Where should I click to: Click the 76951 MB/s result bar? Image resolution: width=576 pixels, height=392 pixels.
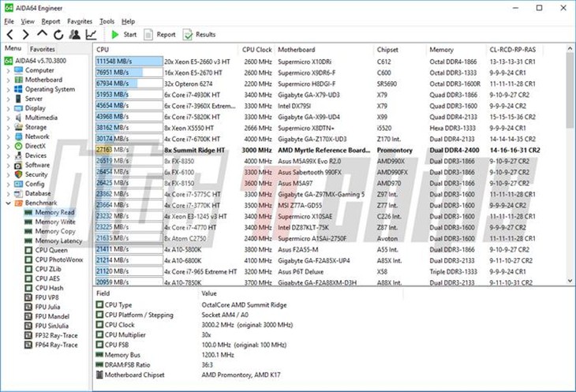click(x=129, y=73)
